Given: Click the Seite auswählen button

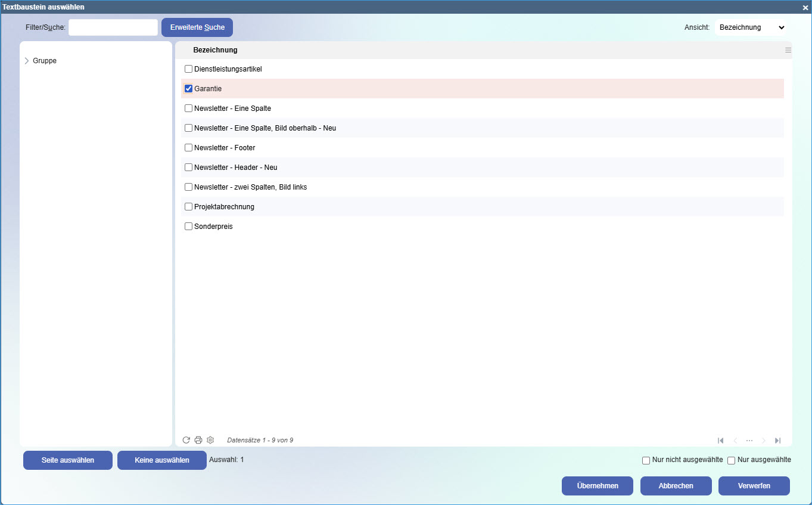Looking at the screenshot, I should click(68, 460).
